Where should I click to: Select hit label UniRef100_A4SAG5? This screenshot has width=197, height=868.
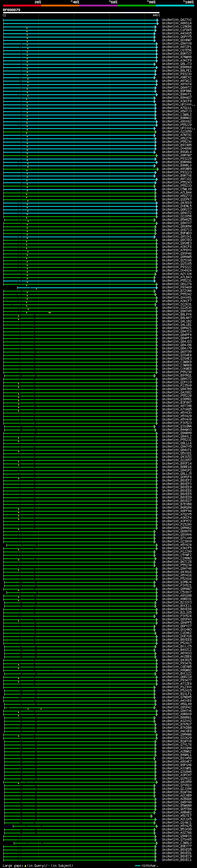(x=177, y=33)
